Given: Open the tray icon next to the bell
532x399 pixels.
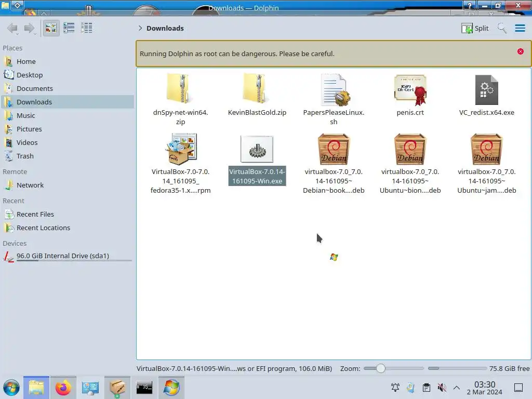Looking at the screenshot, I should tap(411, 388).
